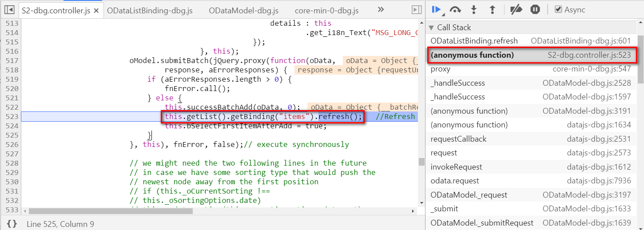
Task: Select request frame at datajs-dbg.js:2573
Action: [531, 153]
